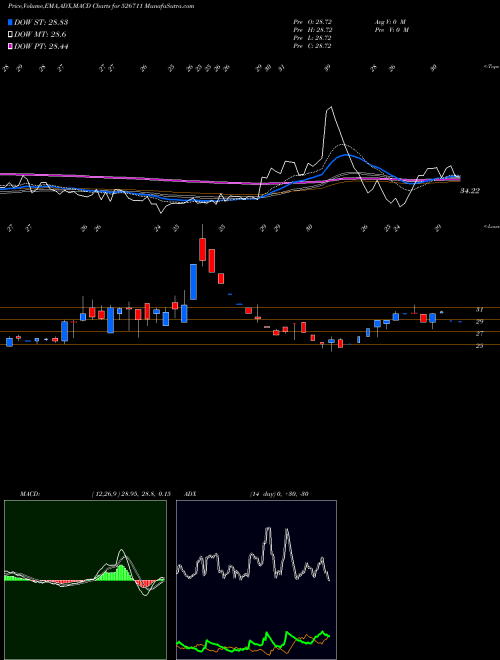Click the 'Pre L: 28.72' value

coord(312,38)
